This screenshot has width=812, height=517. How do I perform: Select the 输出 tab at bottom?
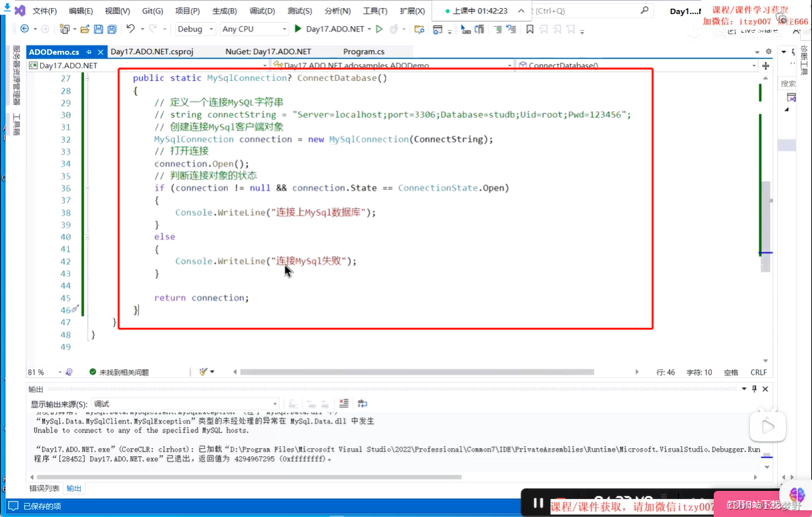[74, 488]
